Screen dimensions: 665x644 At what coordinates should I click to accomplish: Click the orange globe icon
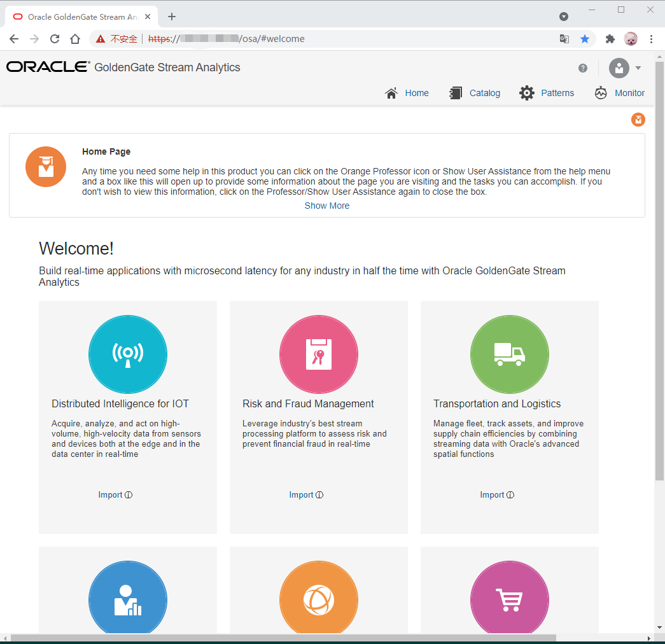coord(319,598)
